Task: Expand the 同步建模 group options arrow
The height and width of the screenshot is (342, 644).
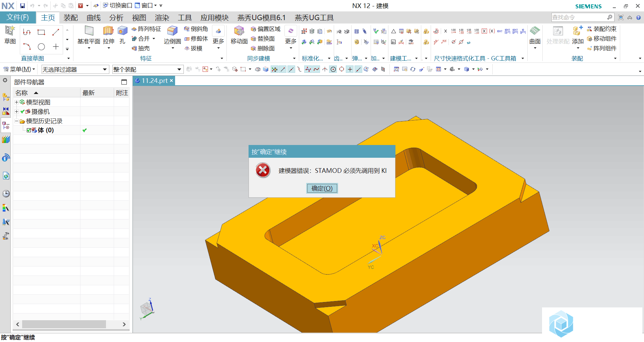Action: 294,58
